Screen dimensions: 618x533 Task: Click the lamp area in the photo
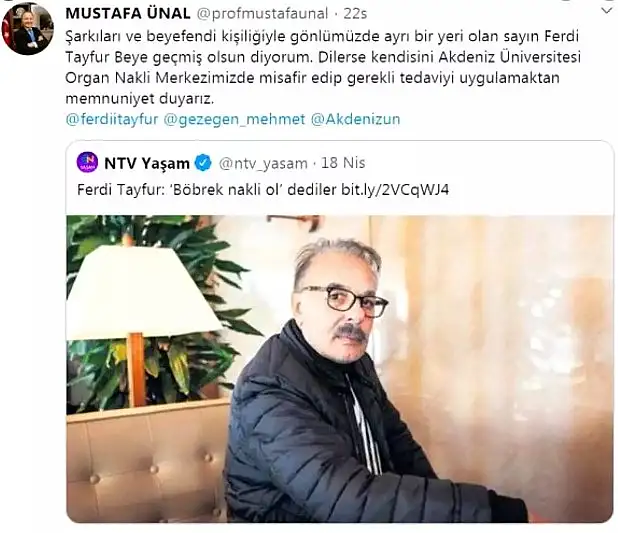143,308
